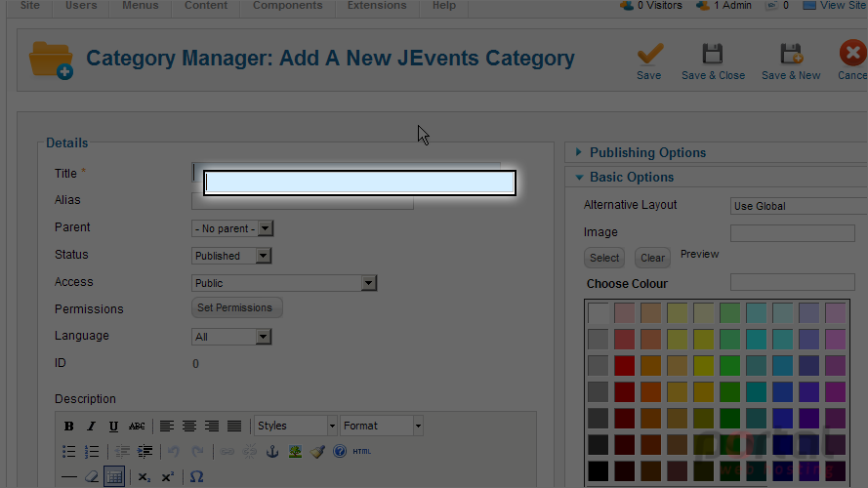The height and width of the screenshot is (488, 868).
Task: Collapse the Basic Options panel
Action: pyautogui.click(x=631, y=177)
